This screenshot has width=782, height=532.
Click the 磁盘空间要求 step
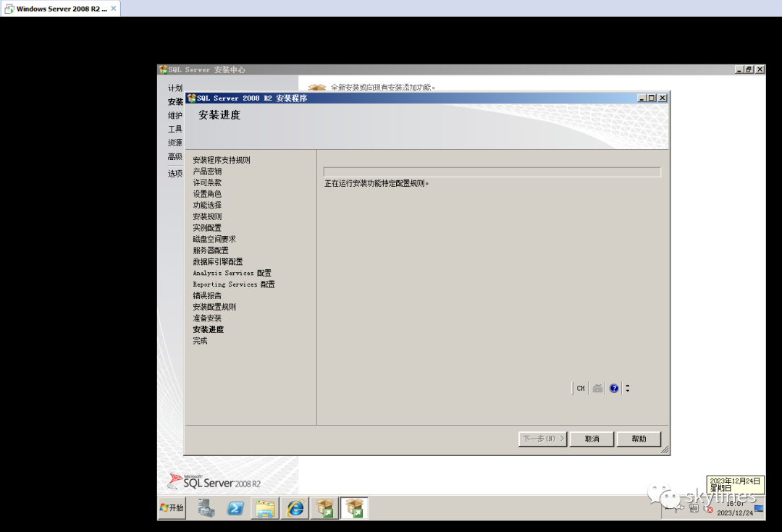tap(214, 240)
